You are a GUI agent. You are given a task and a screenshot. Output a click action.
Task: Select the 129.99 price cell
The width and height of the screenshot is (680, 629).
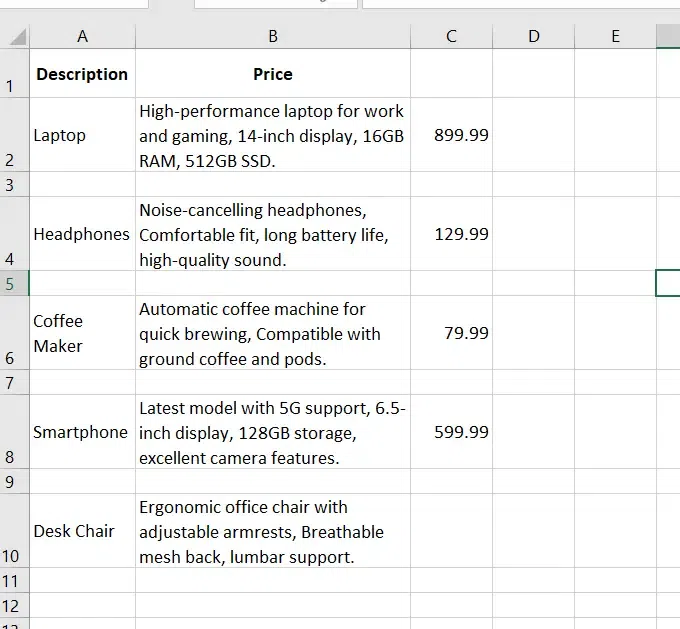(451, 234)
